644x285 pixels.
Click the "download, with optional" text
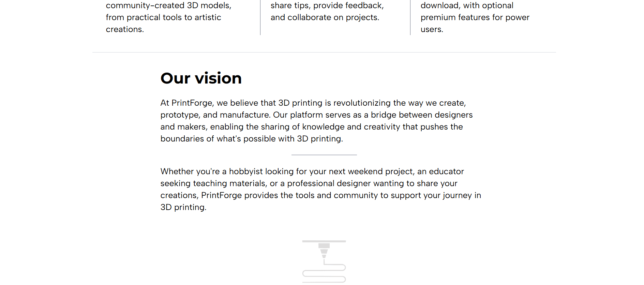[x=467, y=5]
